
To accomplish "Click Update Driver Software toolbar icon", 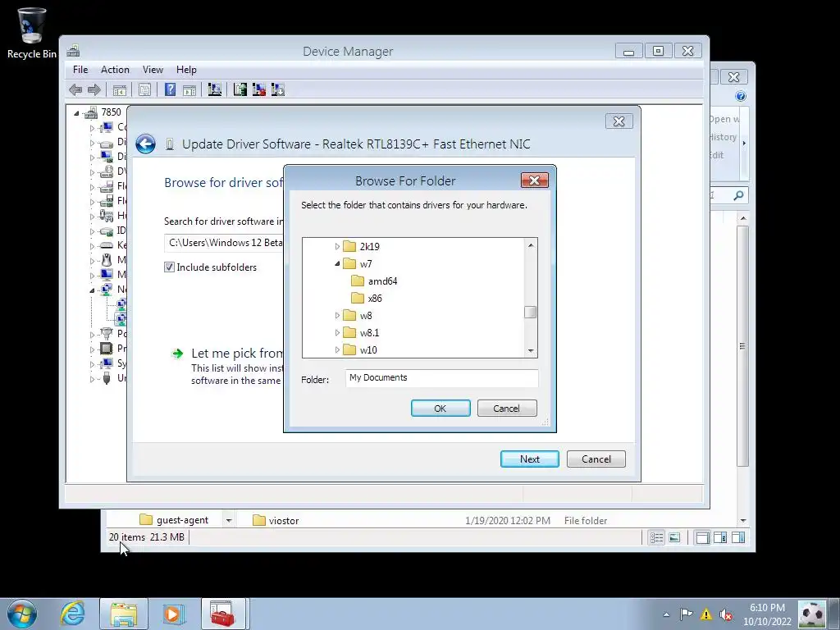I will pos(240,90).
